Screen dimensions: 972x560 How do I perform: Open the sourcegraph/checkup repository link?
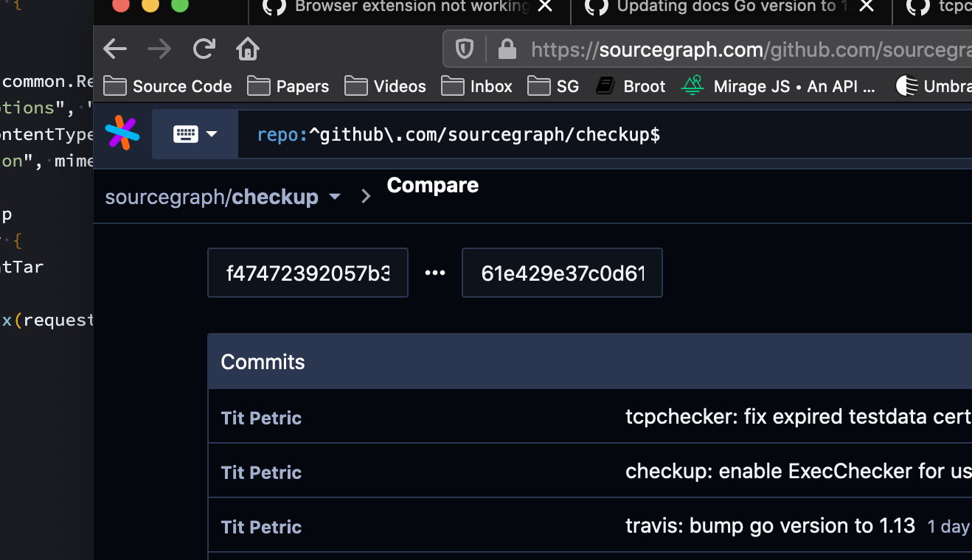coord(212,197)
